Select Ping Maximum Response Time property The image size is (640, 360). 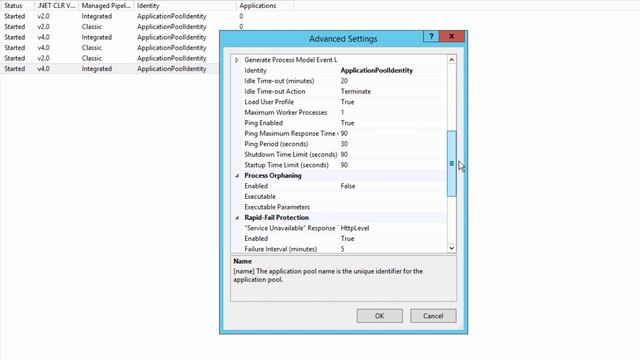(x=291, y=133)
